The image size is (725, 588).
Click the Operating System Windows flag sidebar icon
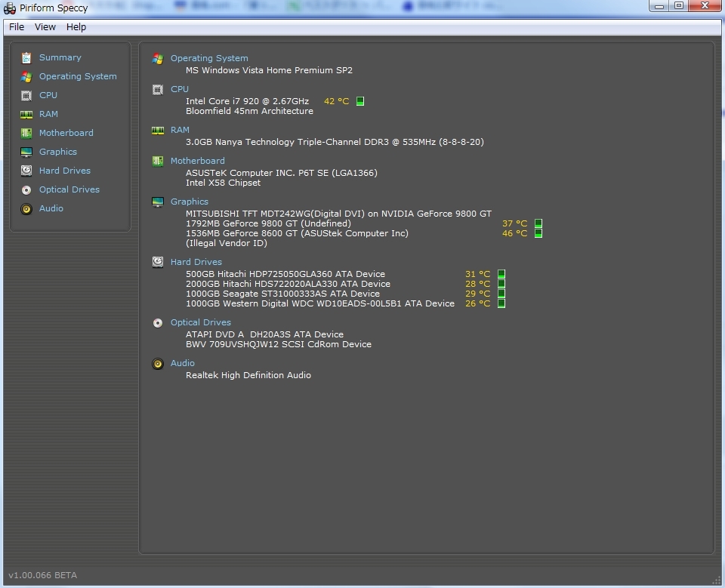pos(26,77)
